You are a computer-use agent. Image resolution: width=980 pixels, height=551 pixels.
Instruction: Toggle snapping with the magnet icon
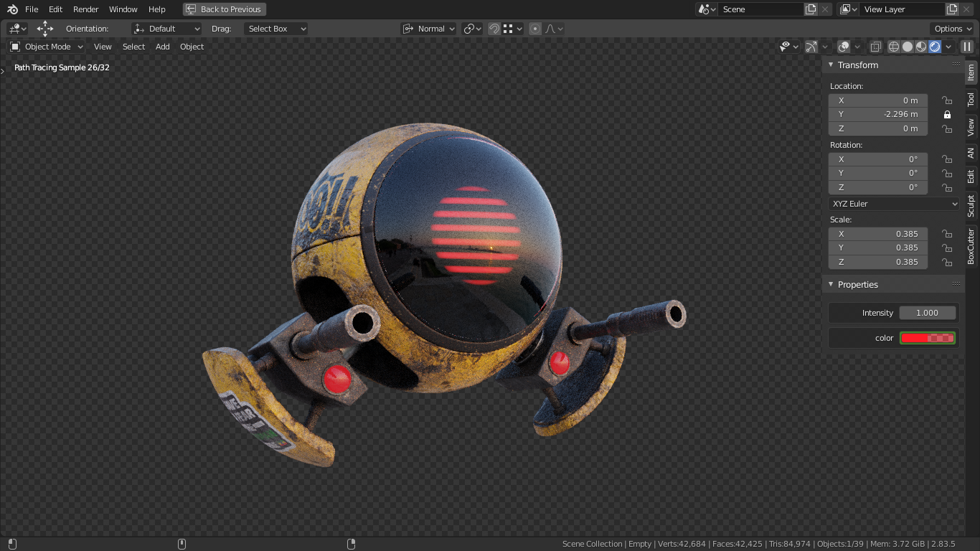[x=494, y=29]
